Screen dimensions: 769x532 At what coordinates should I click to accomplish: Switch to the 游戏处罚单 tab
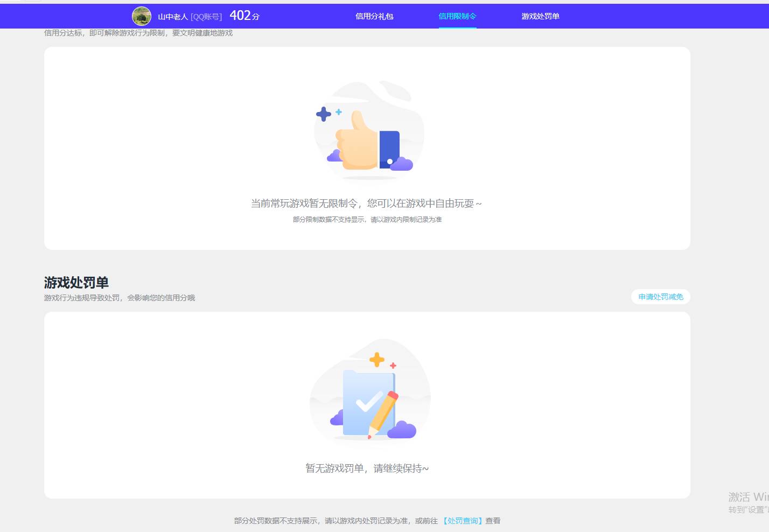coord(540,16)
